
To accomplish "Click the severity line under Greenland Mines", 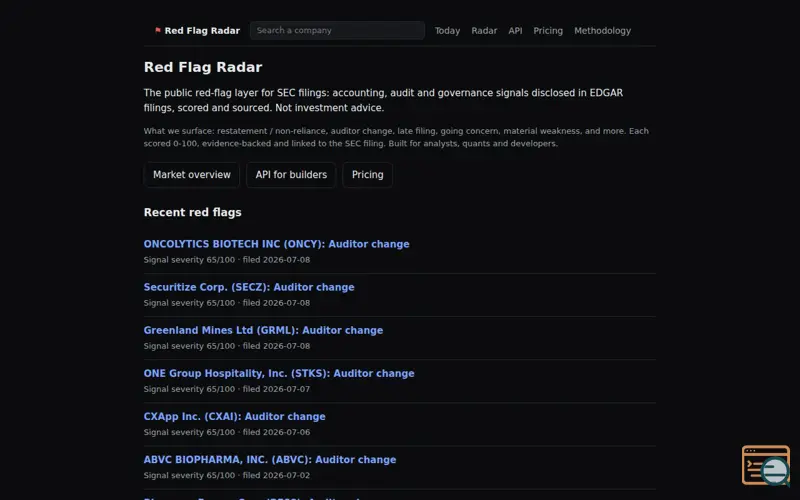I will pyautogui.click(x=227, y=346).
